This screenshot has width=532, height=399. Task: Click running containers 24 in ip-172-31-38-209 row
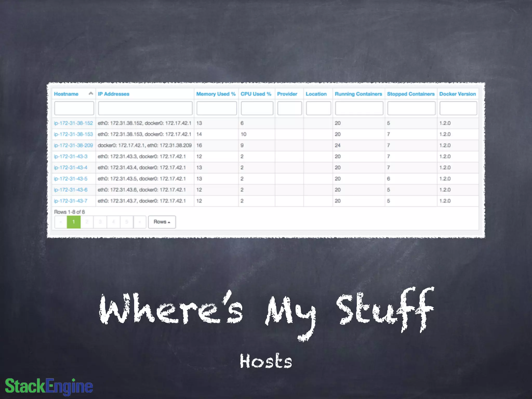point(338,145)
